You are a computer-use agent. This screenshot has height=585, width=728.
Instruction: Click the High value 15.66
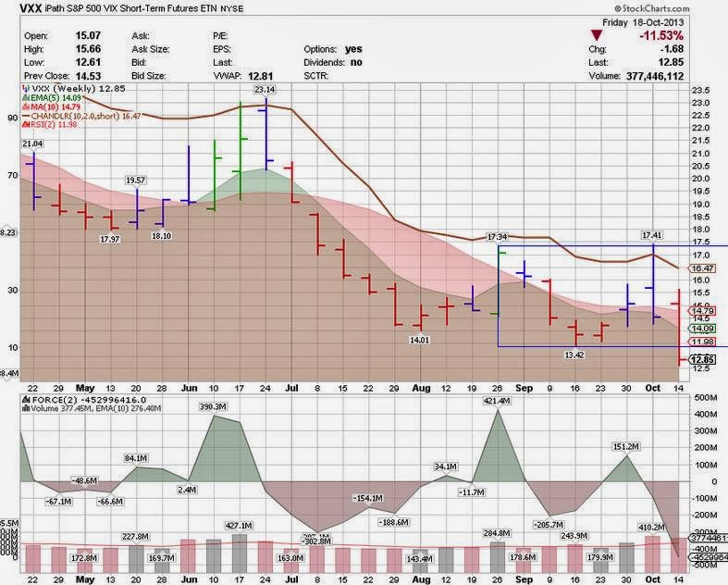click(88, 49)
